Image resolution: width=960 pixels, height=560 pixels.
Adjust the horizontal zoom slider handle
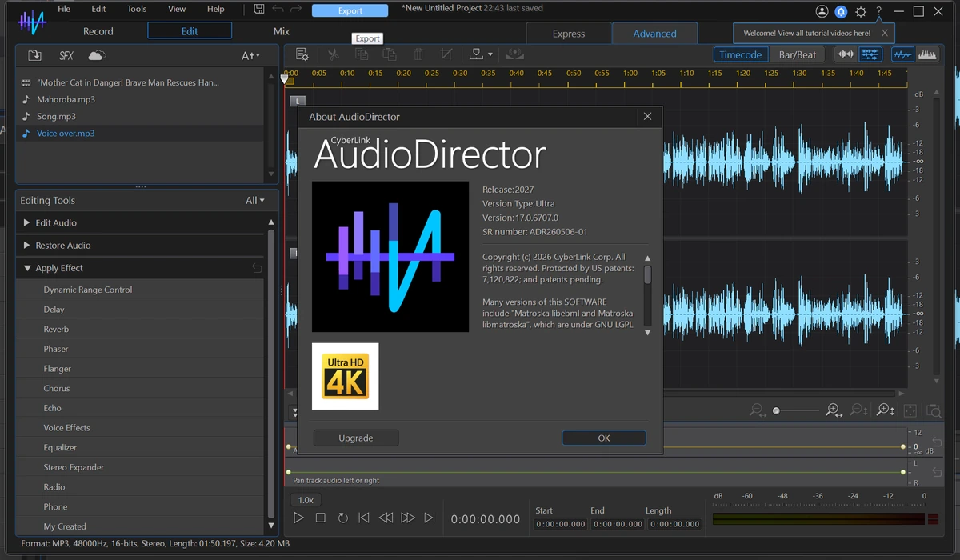776,410
